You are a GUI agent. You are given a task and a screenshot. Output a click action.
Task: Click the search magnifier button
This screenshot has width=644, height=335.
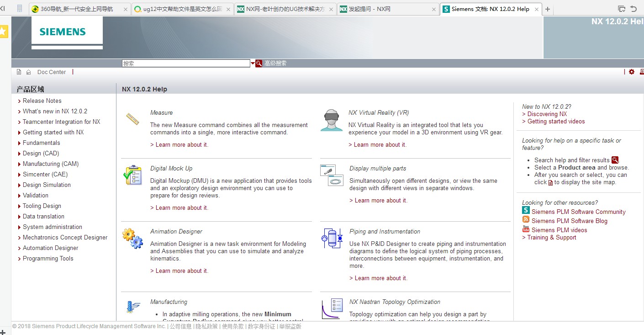click(x=259, y=64)
